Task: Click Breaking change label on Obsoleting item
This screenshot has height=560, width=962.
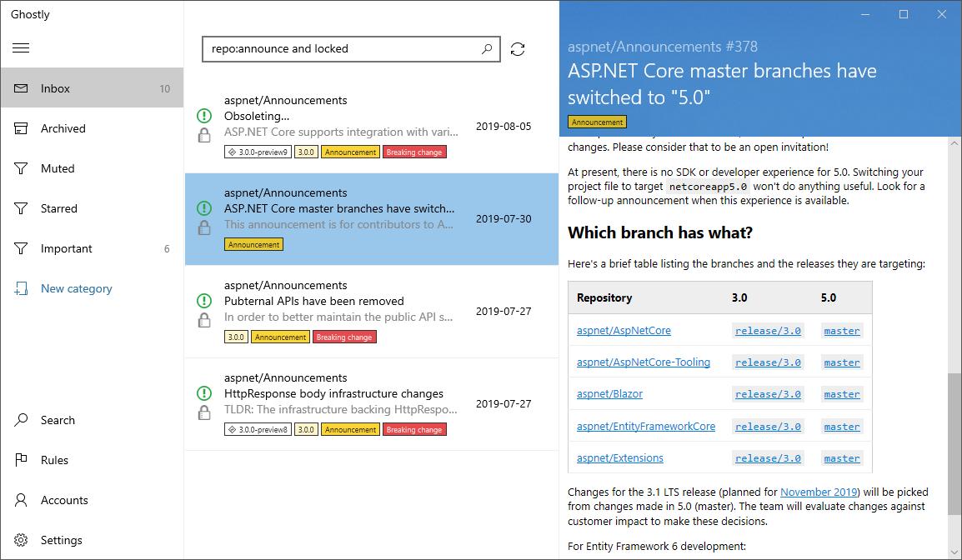Action: (414, 152)
